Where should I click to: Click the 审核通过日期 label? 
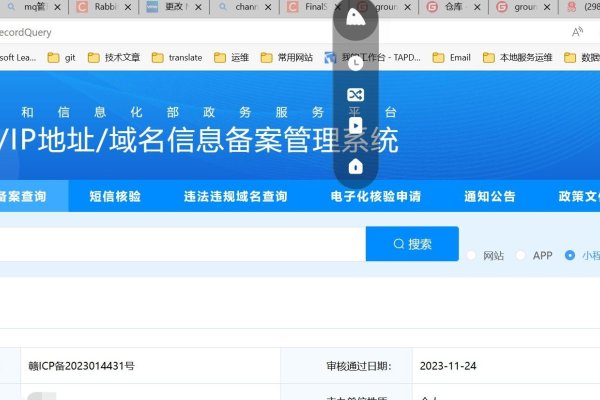359,366
